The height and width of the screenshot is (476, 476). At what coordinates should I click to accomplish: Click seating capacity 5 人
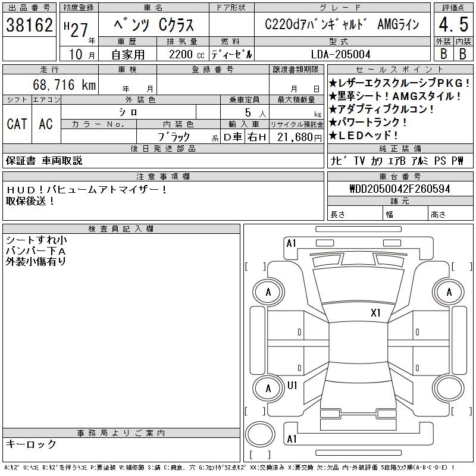(255, 113)
